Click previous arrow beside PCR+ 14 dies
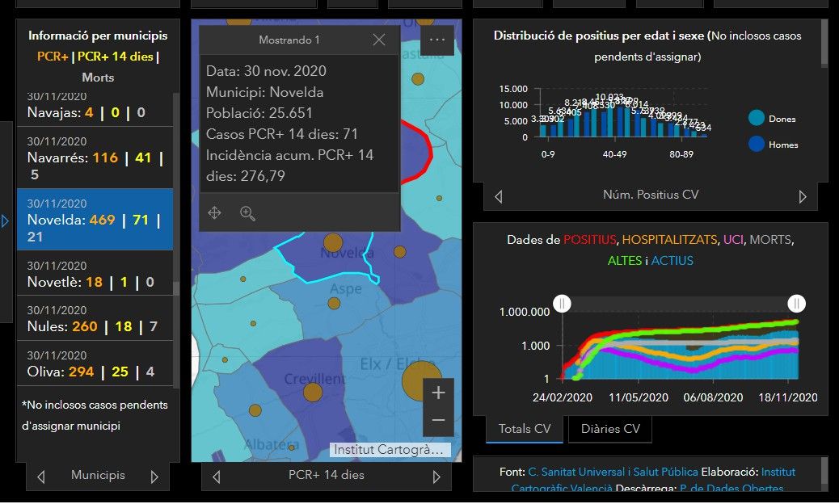Screen dimensions: 839x504 click(216, 477)
